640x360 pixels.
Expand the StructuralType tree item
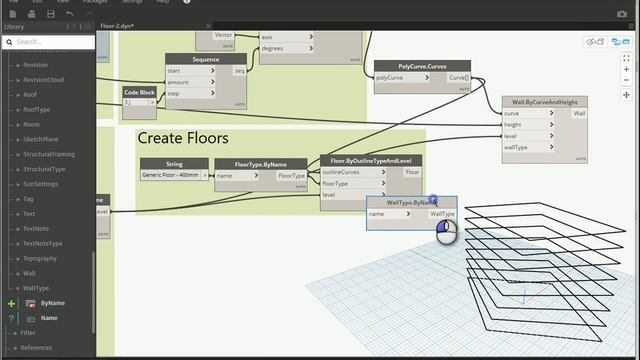coord(18,169)
